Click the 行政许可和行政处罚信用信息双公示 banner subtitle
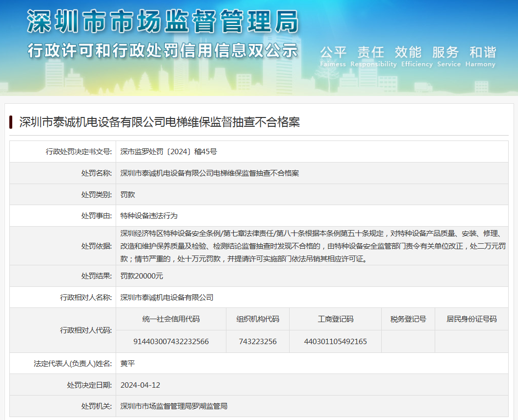 click(162, 51)
